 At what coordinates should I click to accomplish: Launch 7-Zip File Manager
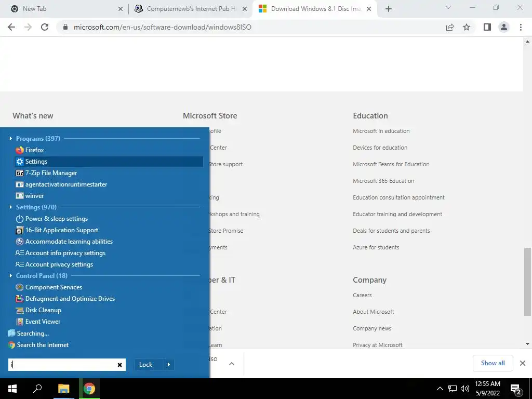pos(46,173)
